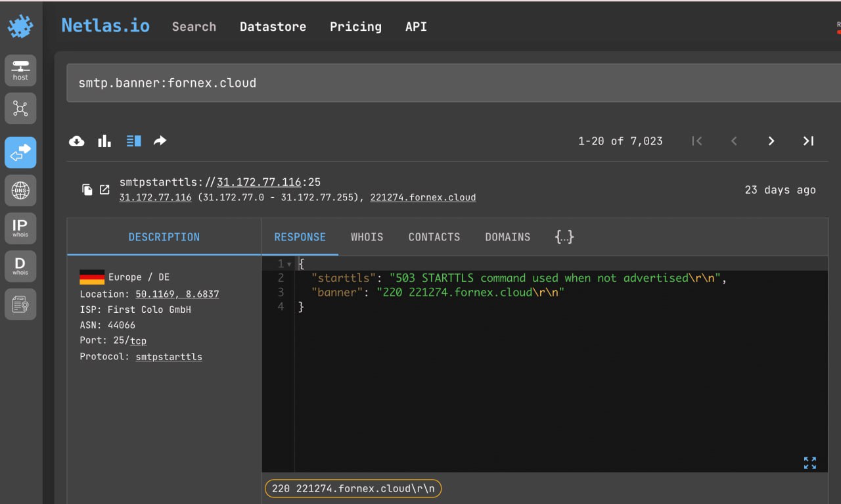Click the Europe / DE location text
The image size is (841, 504).
[139, 277]
